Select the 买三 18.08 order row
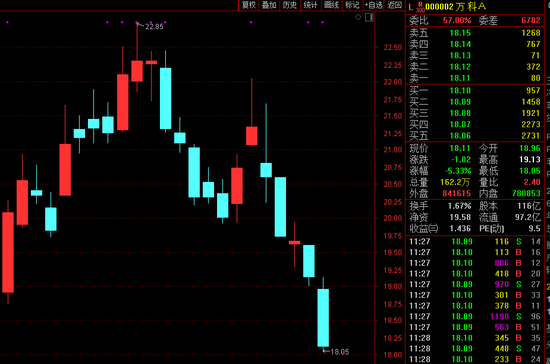 pos(475,113)
